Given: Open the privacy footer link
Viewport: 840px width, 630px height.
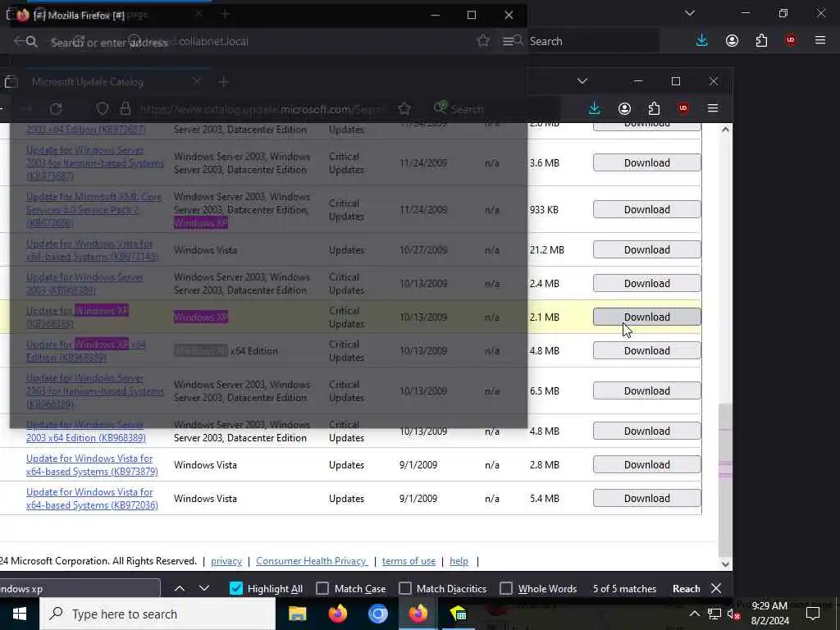Looking at the screenshot, I should [x=226, y=561].
